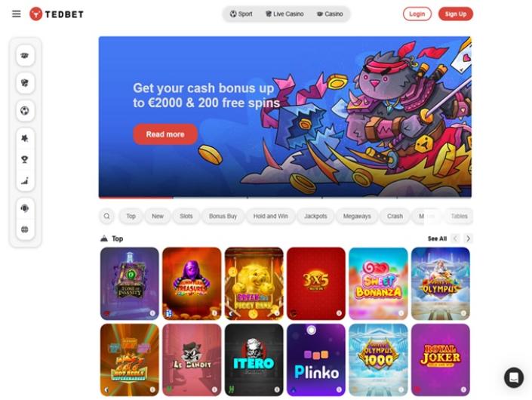
Task: Open the Plinko game thumbnail
Action: pyautogui.click(x=316, y=360)
